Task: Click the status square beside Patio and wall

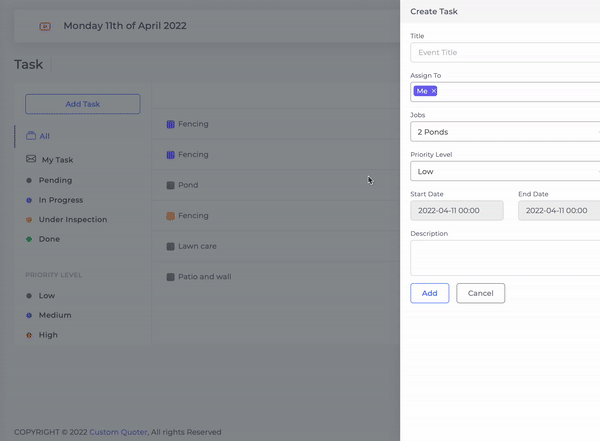Action: (170, 276)
